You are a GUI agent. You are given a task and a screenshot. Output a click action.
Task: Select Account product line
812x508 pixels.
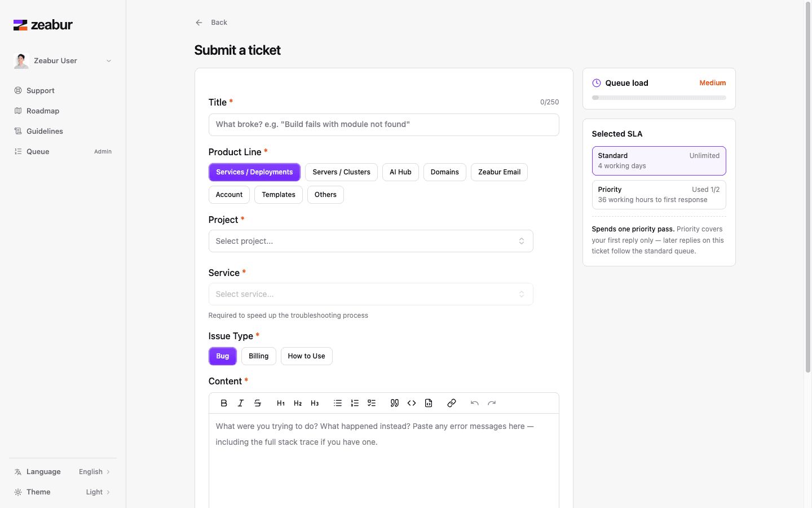point(229,195)
